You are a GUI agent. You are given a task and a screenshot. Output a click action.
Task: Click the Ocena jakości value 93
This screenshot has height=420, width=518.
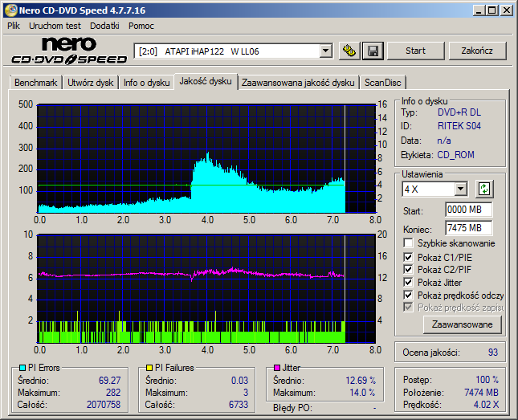click(x=493, y=353)
